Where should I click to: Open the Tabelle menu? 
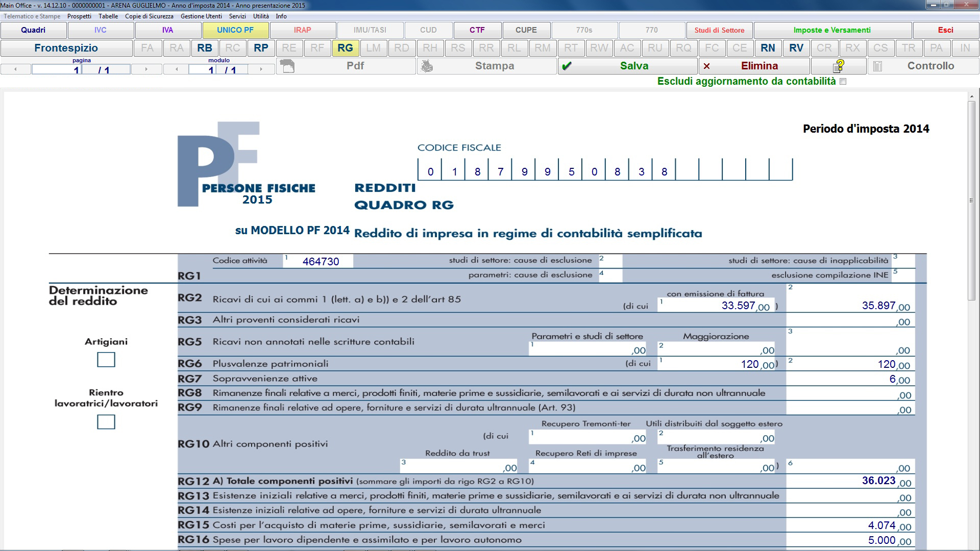pyautogui.click(x=108, y=16)
